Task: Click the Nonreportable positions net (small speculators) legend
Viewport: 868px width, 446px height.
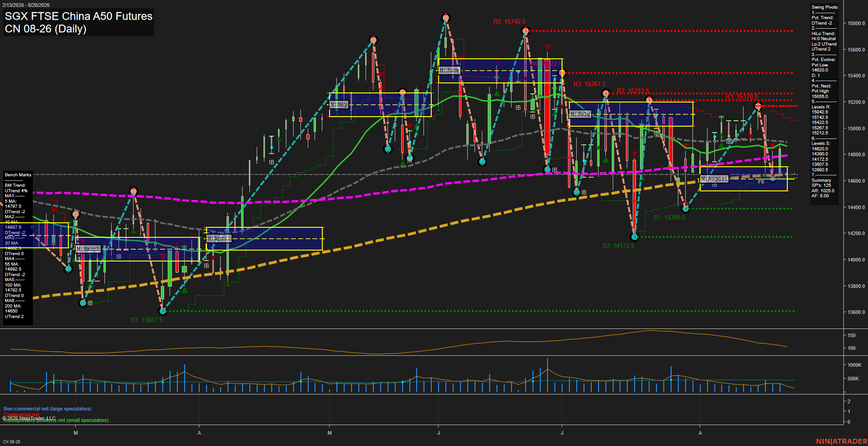Action: click(56, 420)
